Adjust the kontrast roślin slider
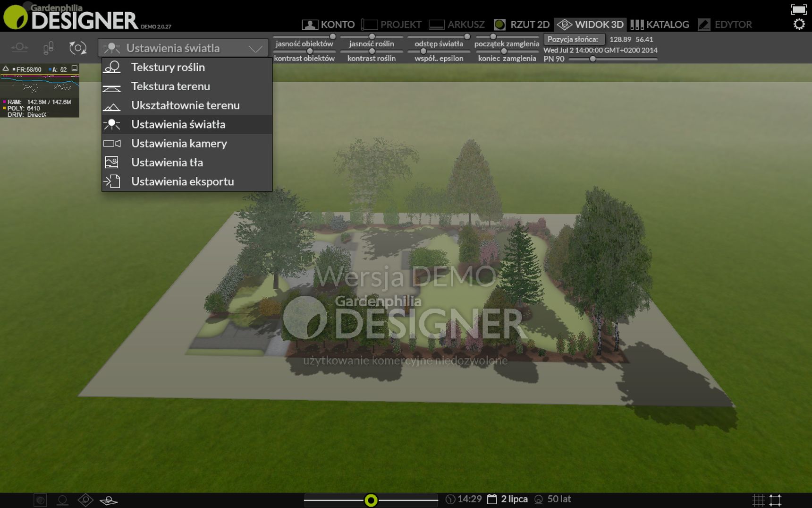This screenshot has height=508, width=812. [x=372, y=51]
